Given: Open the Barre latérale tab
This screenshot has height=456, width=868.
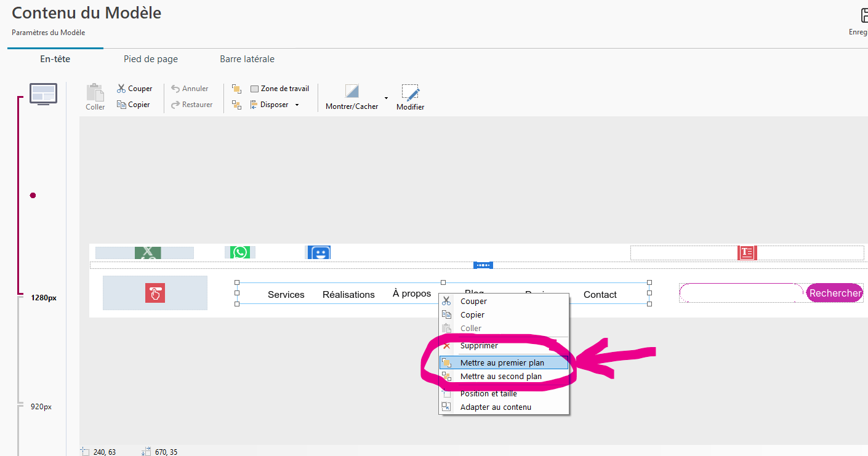Looking at the screenshot, I should [x=247, y=59].
